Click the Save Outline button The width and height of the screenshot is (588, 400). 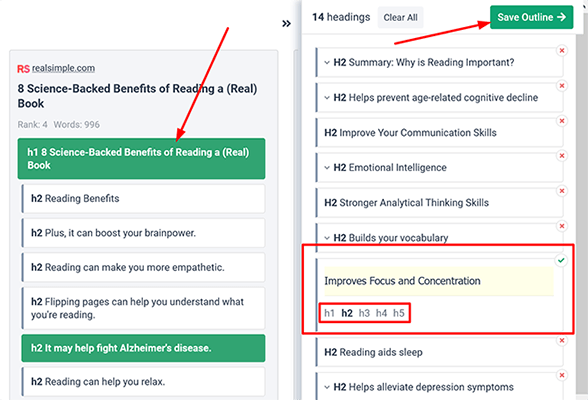(531, 17)
